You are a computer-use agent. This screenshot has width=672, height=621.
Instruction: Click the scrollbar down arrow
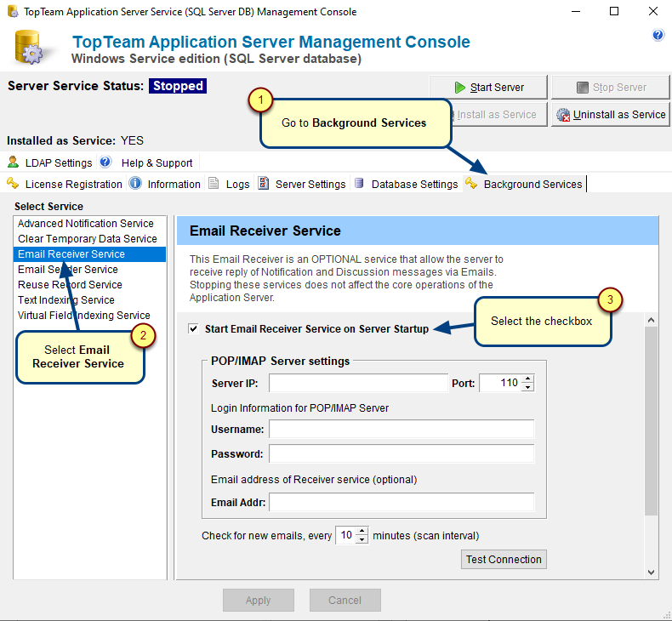click(651, 573)
